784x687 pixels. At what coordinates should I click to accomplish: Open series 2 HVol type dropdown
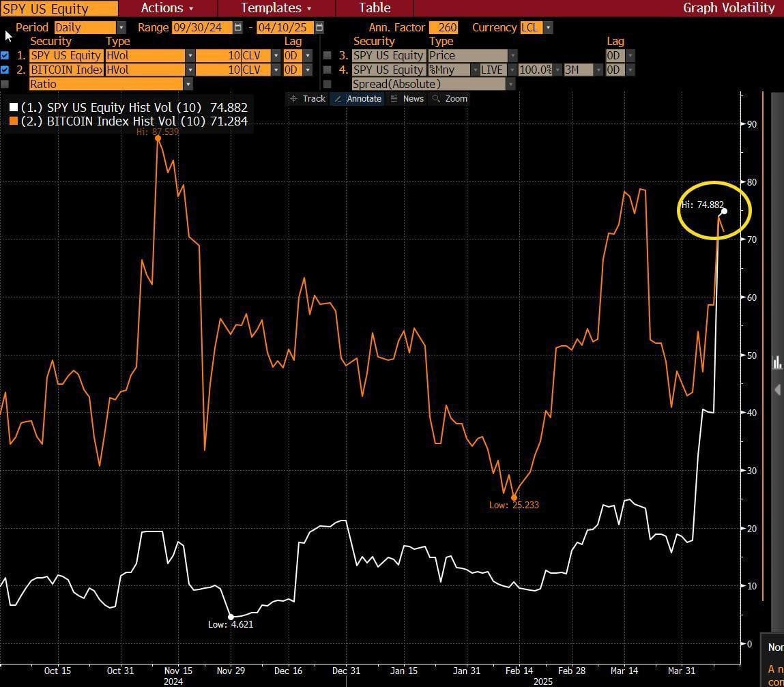point(190,70)
